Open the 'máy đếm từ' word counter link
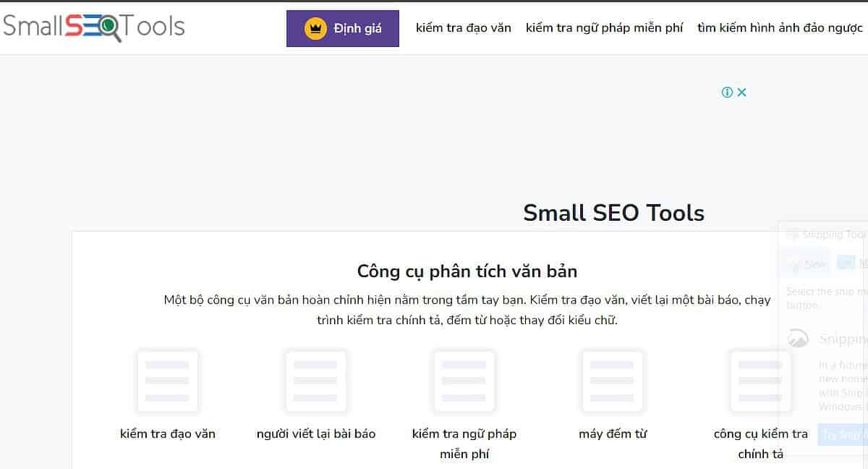The image size is (868, 469). [613, 434]
